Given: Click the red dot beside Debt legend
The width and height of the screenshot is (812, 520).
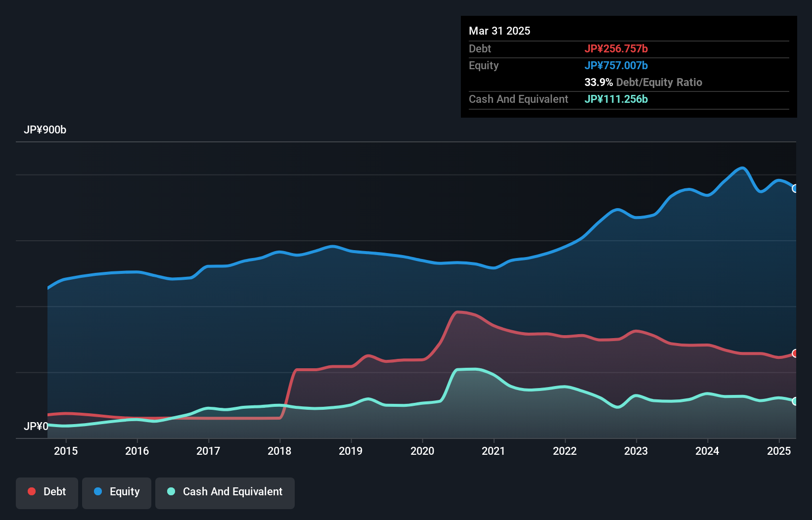Looking at the screenshot, I should (32, 491).
